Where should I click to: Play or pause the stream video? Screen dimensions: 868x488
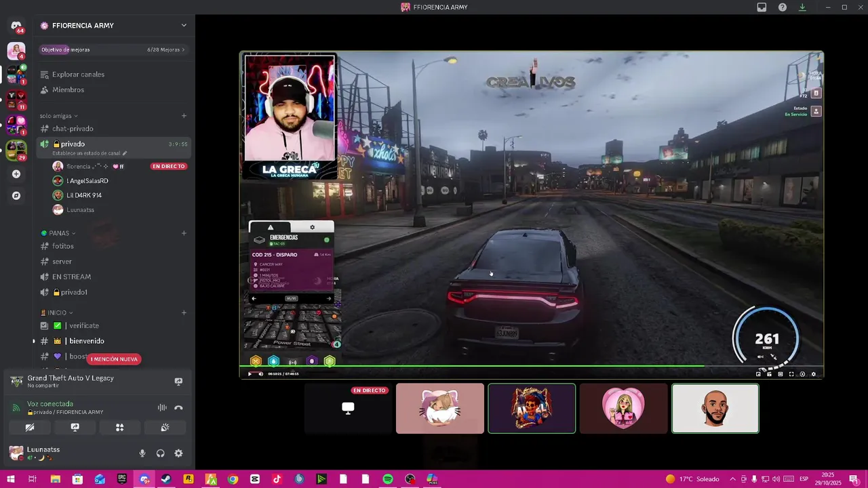250,374
